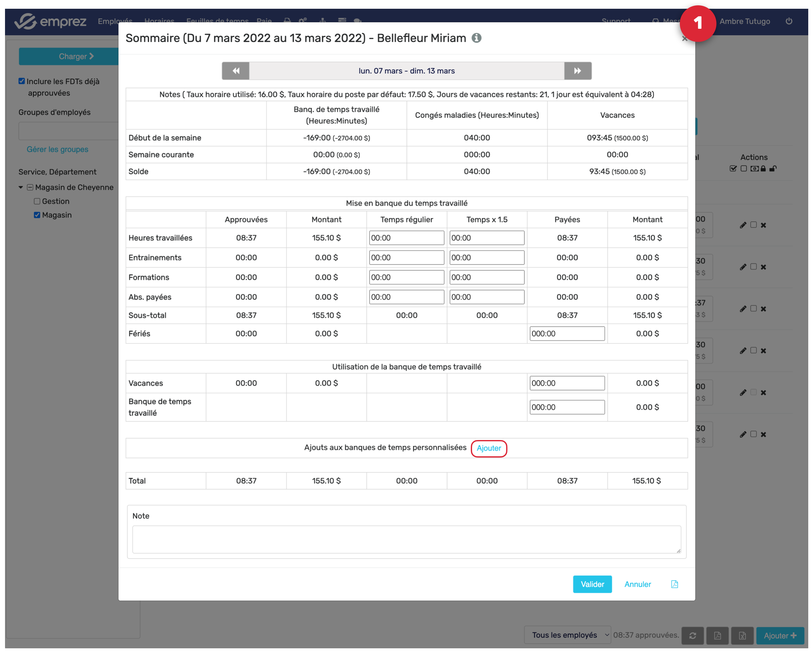Click the info icon beside Bellefleur Miriam
Screen dimensions: 812x653
(476, 38)
